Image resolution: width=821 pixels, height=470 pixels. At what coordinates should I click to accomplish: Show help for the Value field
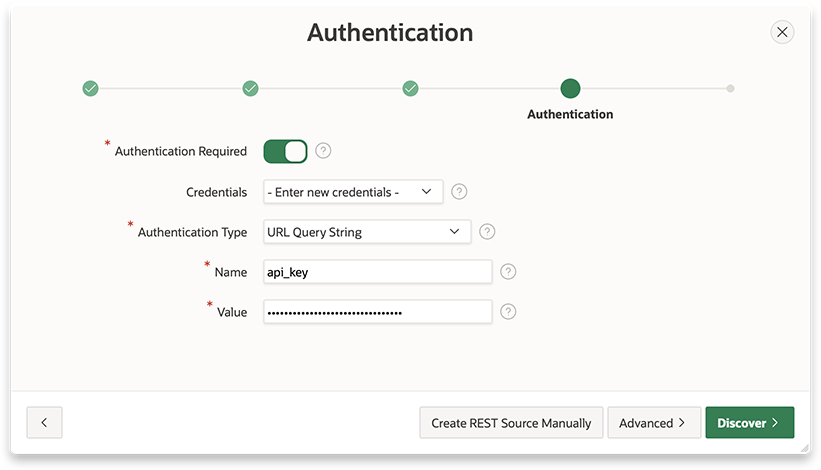(x=508, y=312)
